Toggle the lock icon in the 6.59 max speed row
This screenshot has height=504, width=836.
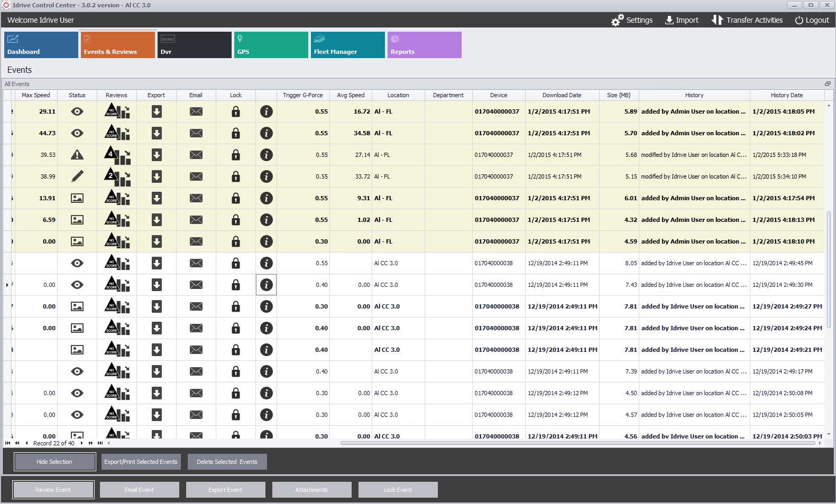click(236, 220)
